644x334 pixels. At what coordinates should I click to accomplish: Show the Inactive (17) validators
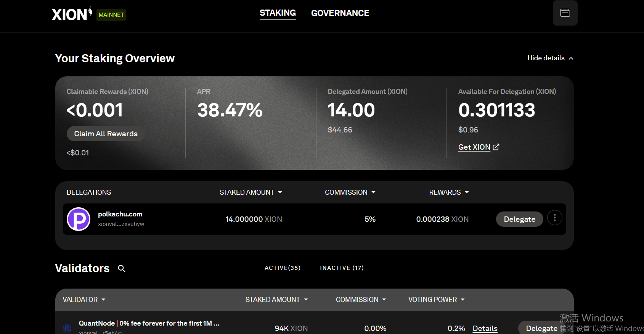point(342,268)
